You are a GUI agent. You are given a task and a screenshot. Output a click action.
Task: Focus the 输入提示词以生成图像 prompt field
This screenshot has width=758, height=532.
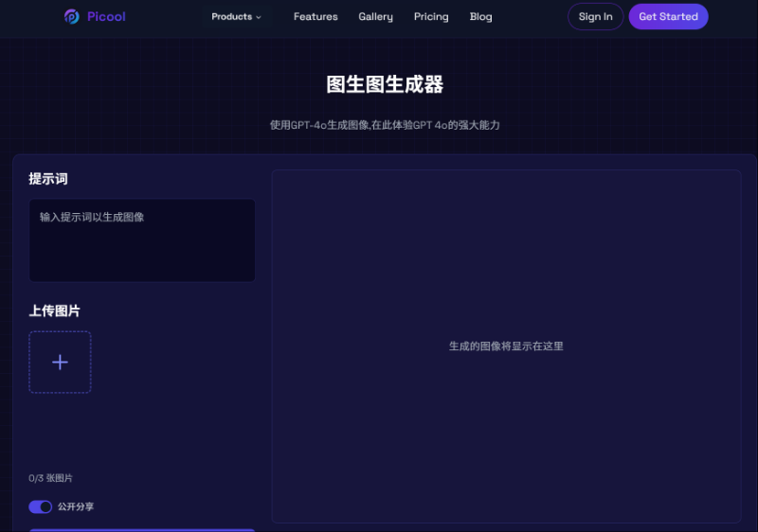coord(142,240)
